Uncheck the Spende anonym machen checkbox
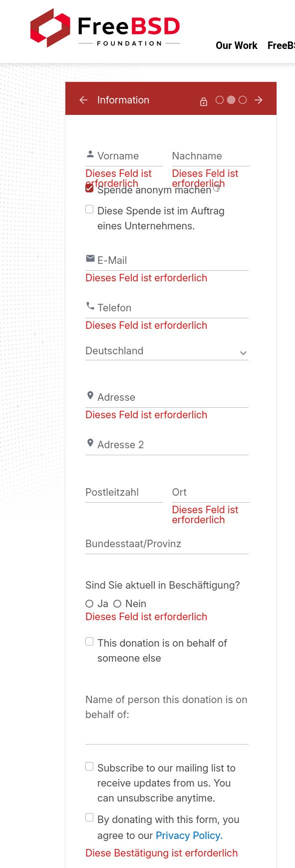The height and width of the screenshot is (868, 295). (x=89, y=189)
